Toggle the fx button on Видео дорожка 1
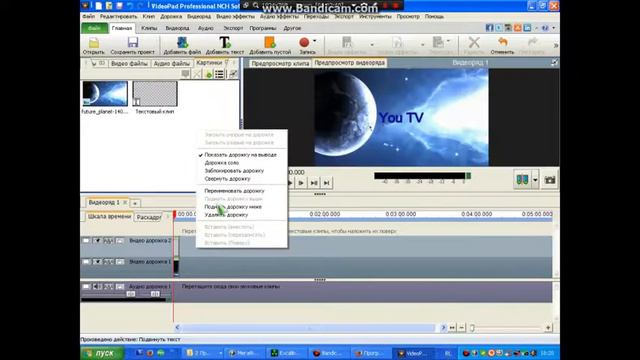 pyautogui.click(x=108, y=262)
